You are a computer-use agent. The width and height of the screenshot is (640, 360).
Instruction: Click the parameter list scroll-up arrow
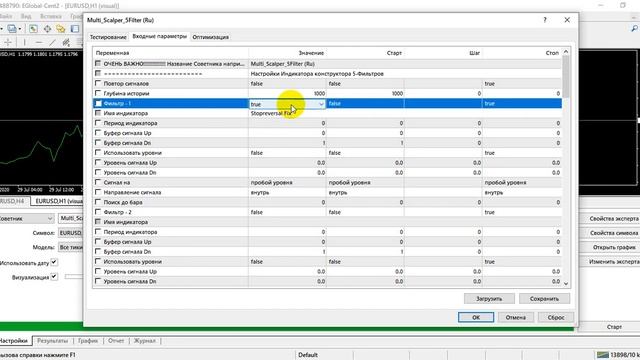click(566, 52)
